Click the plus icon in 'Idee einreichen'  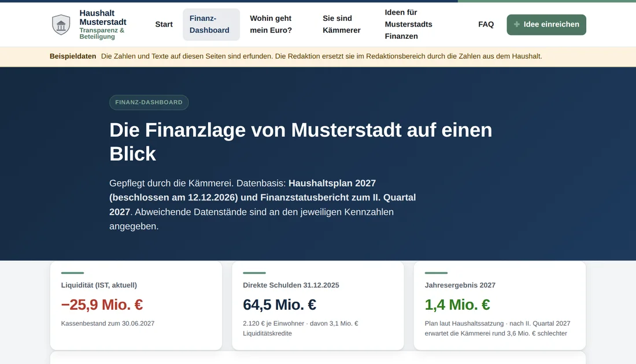[x=517, y=24]
